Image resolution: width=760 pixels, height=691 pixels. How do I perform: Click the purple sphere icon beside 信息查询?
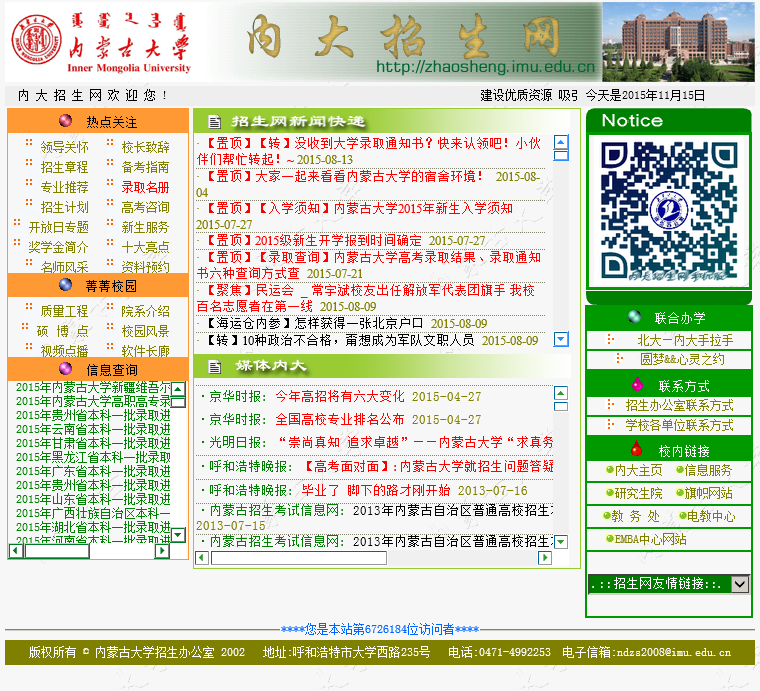(65, 369)
